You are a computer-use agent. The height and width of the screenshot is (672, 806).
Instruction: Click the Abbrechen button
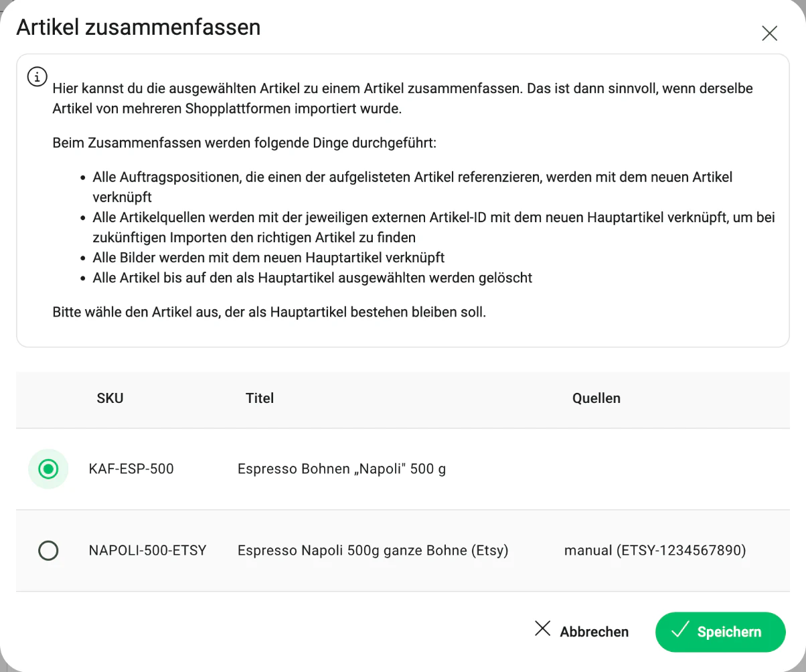pyautogui.click(x=581, y=632)
